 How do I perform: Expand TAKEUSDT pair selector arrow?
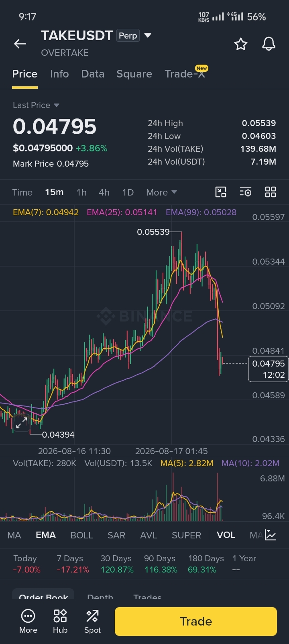[148, 35]
